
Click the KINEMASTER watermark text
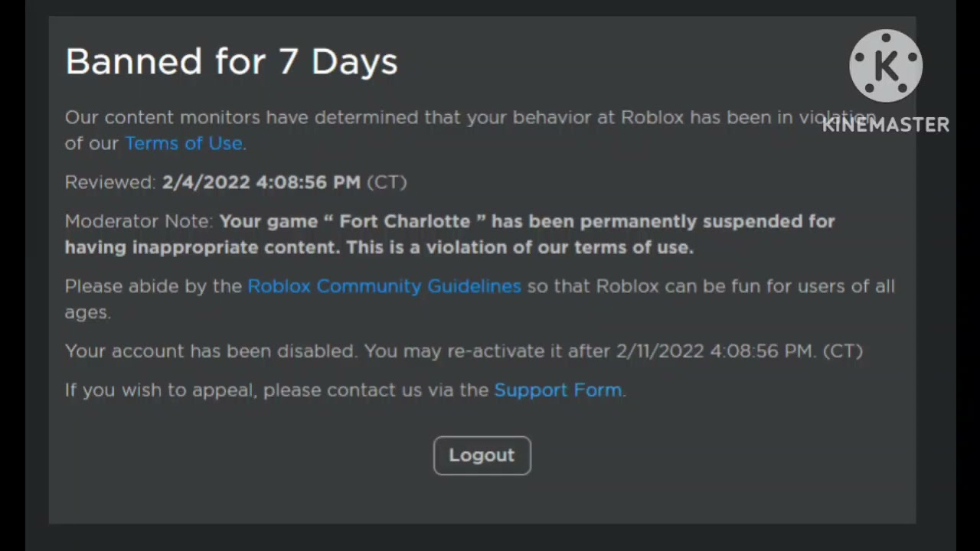click(x=886, y=125)
